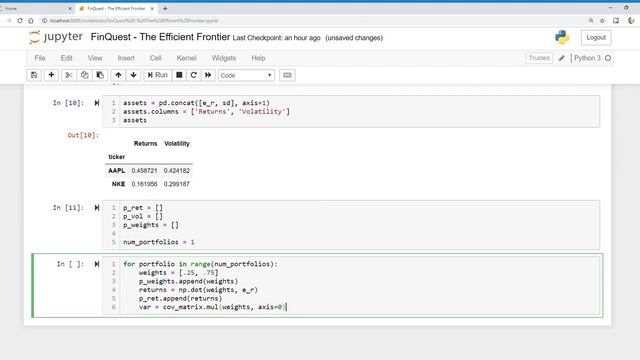Copy selected cells icon
The height and width of the screenshot is (360, 640).
(84, 75)
